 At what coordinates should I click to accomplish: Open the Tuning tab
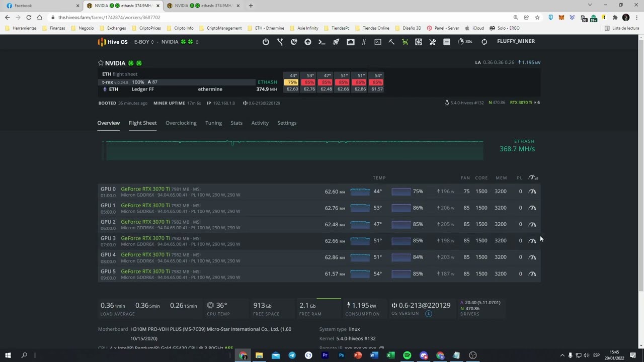click(213, 123)
